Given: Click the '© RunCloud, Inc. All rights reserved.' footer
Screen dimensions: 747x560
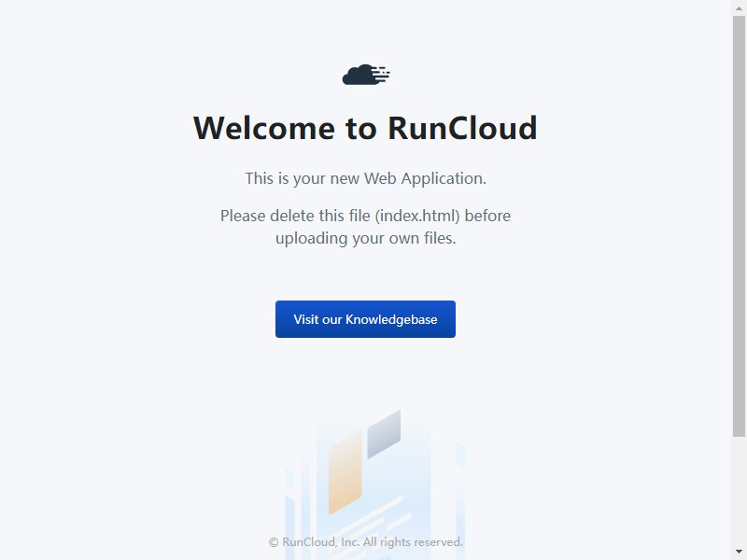Looking at the screenshot, I should click(365, 542).
